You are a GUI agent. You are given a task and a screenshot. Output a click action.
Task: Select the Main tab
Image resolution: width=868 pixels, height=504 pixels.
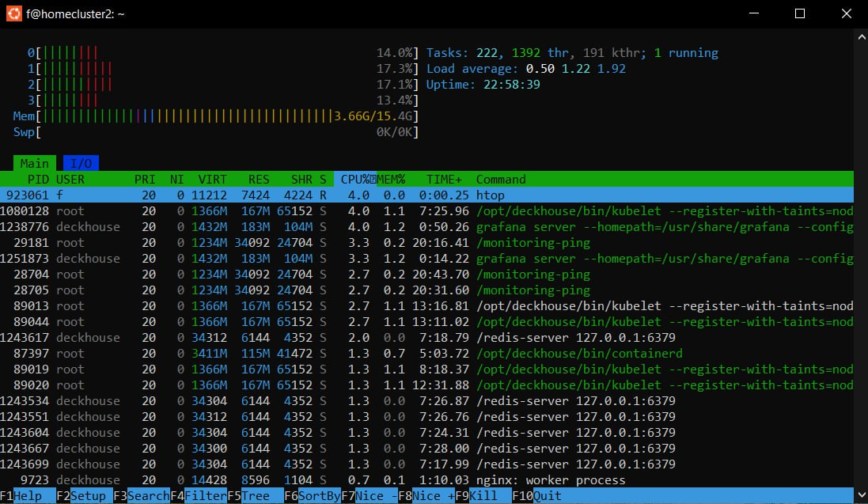pyautogui.click(x=34, y=163)
